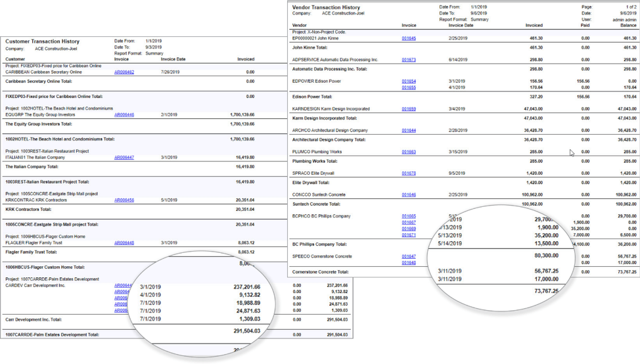Click 'Suntech Concrete Total:' subtotal label
This screenshot has width=640, height=364.
pos(316,204)
